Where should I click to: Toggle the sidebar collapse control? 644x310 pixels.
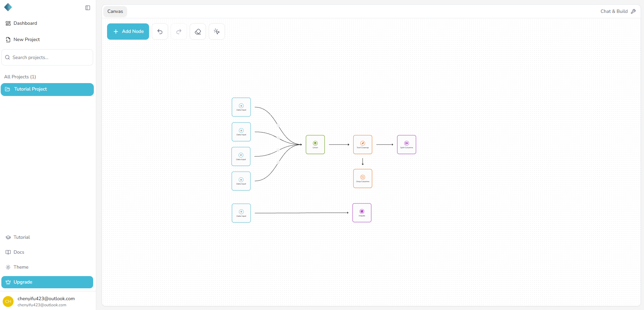point(88,7)
